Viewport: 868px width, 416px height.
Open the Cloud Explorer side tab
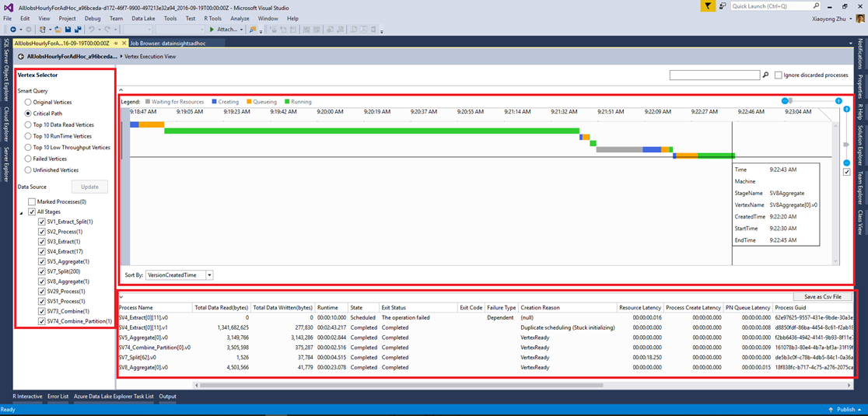[6, 124]
